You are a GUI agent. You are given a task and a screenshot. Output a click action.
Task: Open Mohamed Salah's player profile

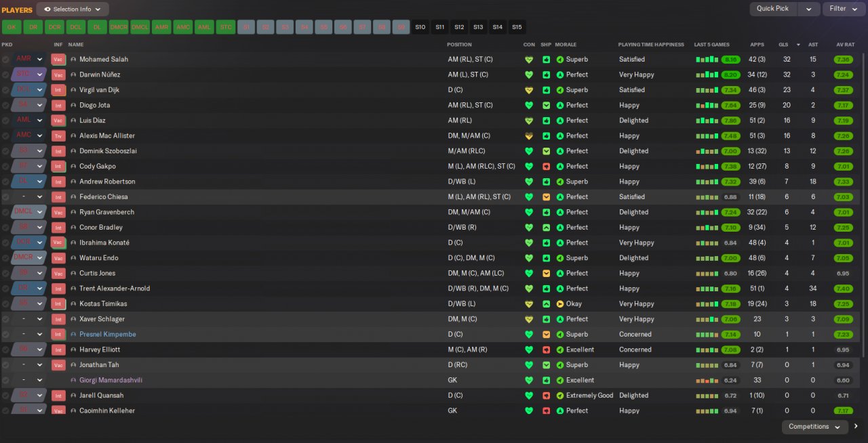coord(104,60)
